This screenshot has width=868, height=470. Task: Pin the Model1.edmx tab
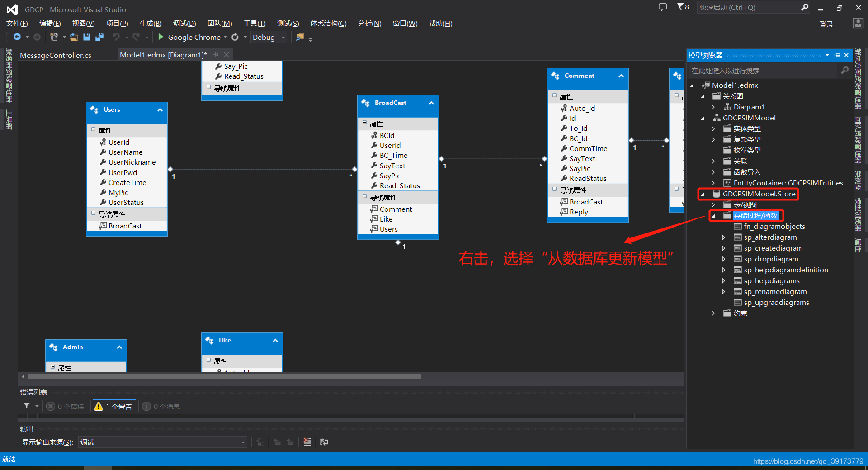[x=216, y=55]
